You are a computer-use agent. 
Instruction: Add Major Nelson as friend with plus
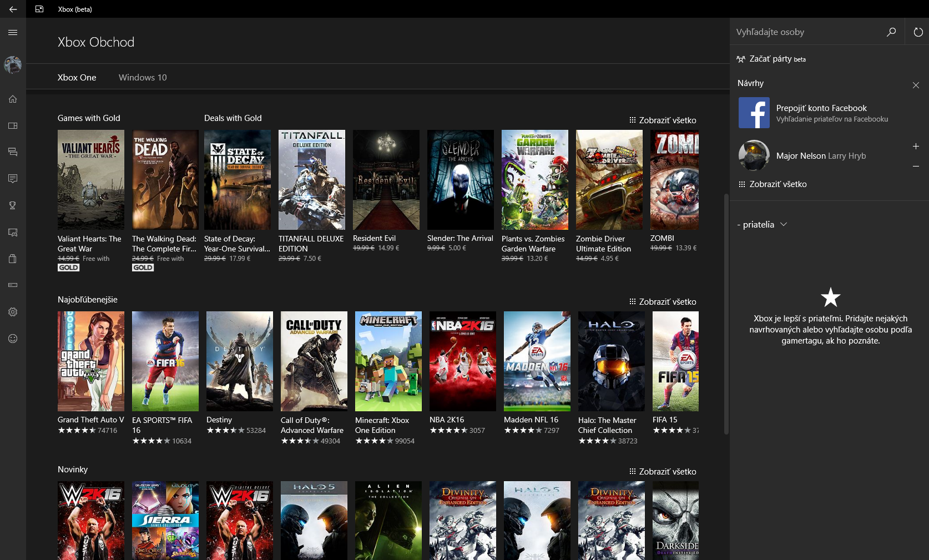tap(916, 146)
